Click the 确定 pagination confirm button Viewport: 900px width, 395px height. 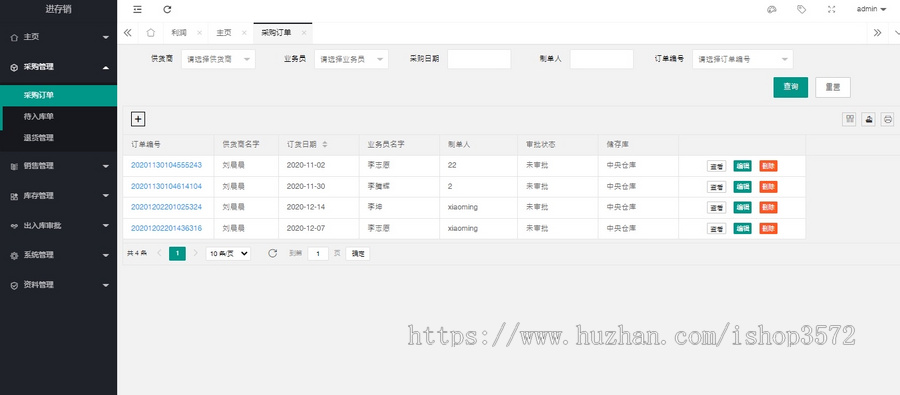[x=358, y=253]
